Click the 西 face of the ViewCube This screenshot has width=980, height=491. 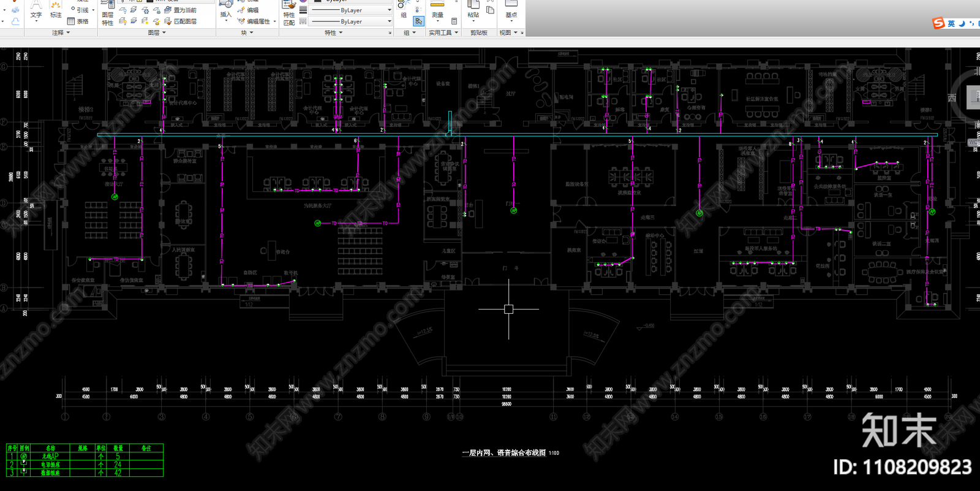click(x=952, y=98)
